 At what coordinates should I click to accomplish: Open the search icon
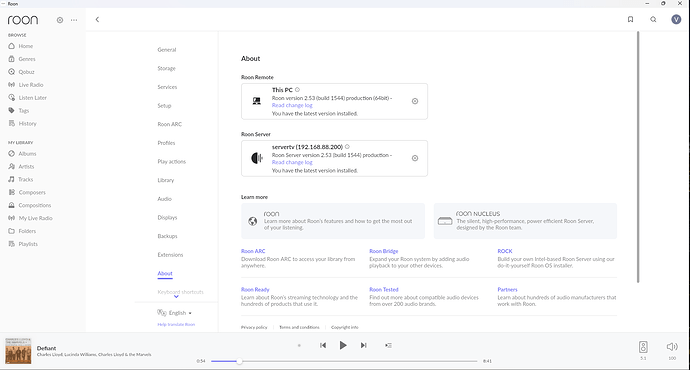[x=653, y=19]
